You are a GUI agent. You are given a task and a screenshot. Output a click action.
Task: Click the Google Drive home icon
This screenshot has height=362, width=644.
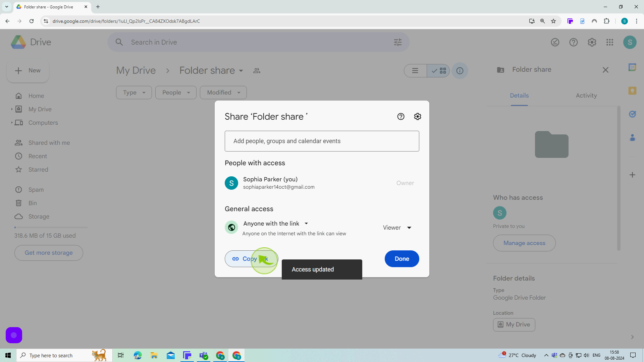click(x=17, y=42)
